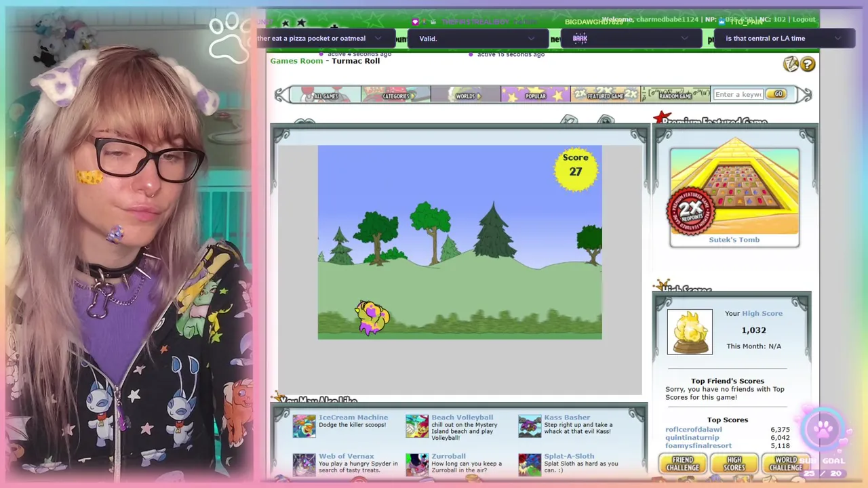This screenshot has width=868, height=488.
Task: Expand the 'Valid.' chat message chevron
Action: [531, 39]
